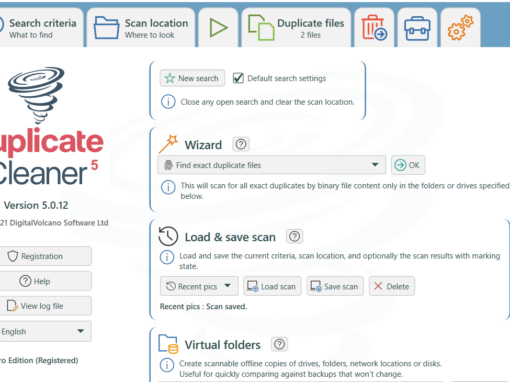Click the Duplicate Cleaner tornado logo
The image size is (510, 382).
pos(36,95)
